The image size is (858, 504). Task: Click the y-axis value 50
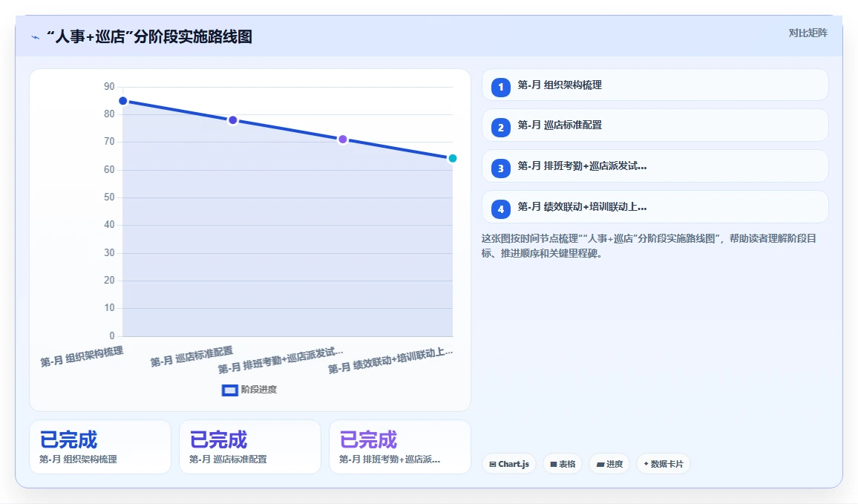(x=109, y=197)
